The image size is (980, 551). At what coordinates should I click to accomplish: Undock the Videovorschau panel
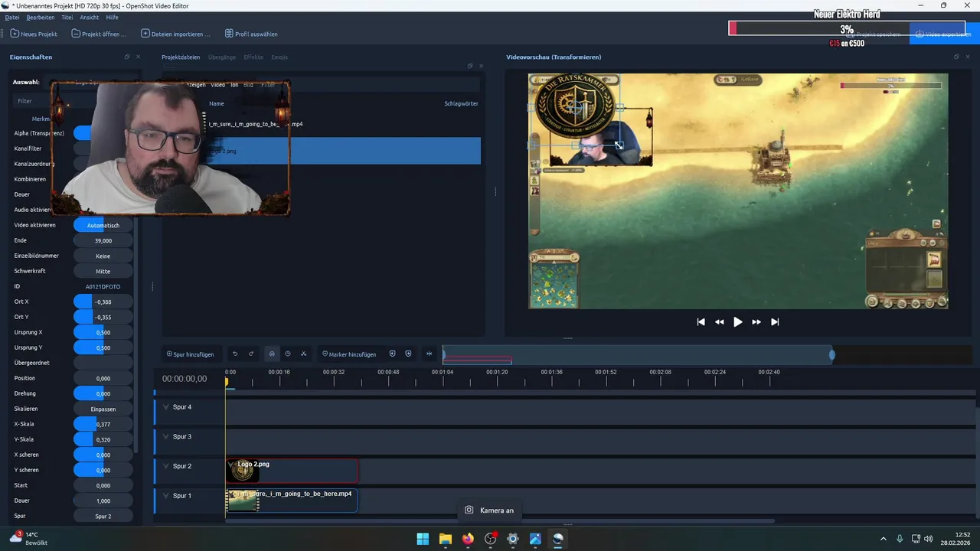(x=955, y=57)
